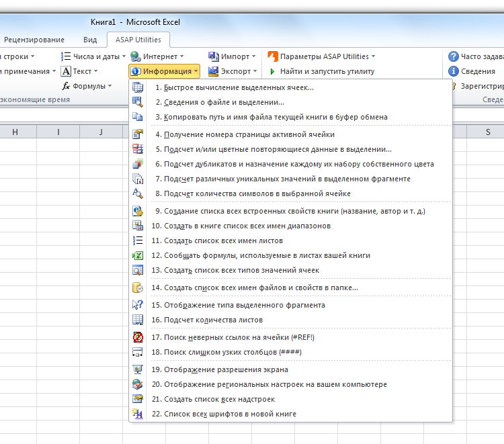The width and height of the screenshot is (504, 444).
Task: Switch to the 'Рецензирование' tab
Action: [34, 40]
